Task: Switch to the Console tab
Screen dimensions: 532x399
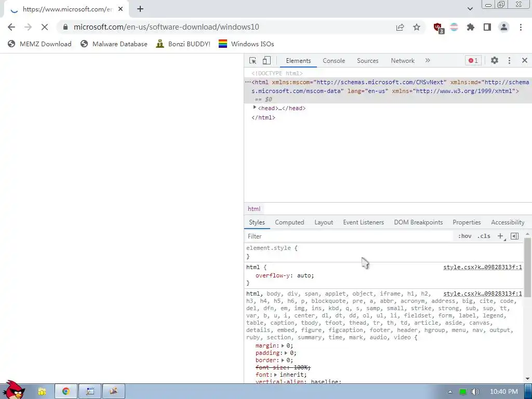Action: pyautogui.click(x=334, y=61)
